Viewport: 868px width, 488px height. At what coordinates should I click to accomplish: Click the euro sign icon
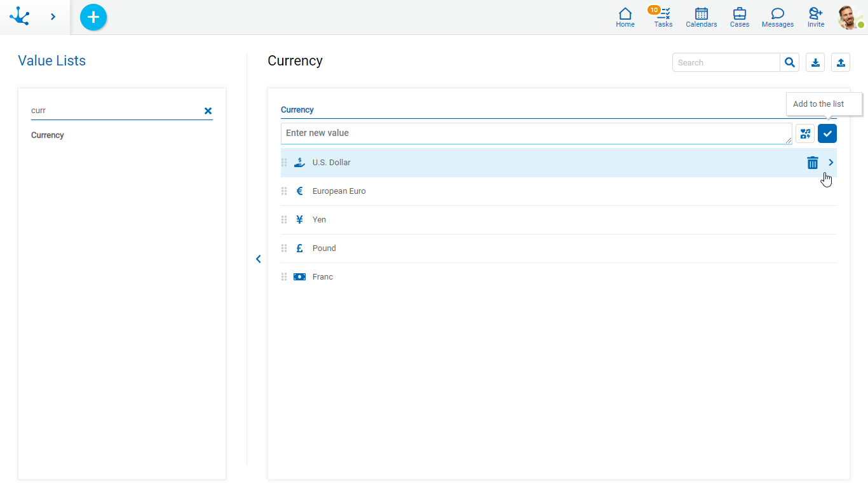(300, 191)
